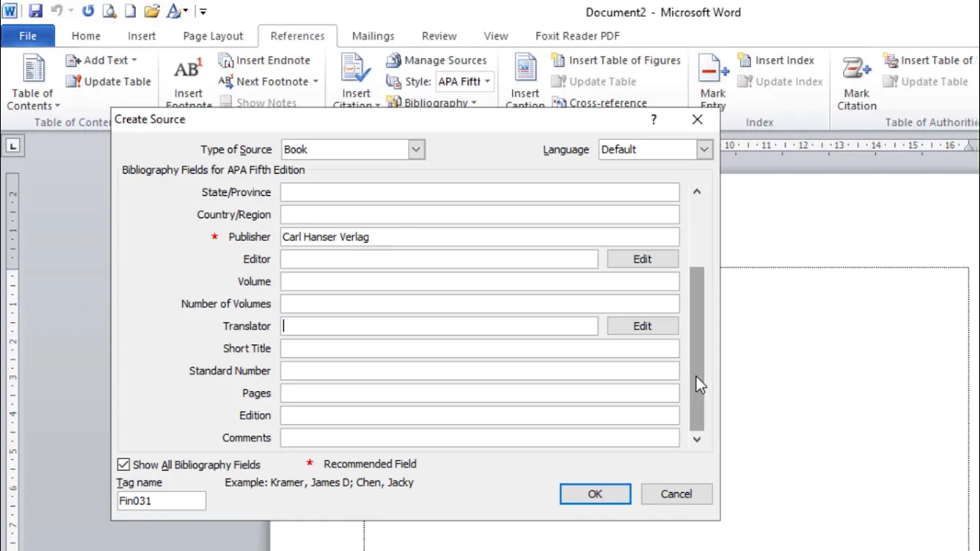980x551 pixels.
Task: Switch to the Mailings tab
Action: [x=373, y=36]
